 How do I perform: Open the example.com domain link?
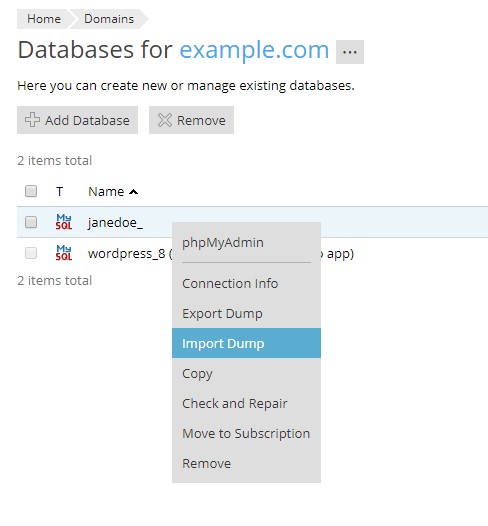254,50
